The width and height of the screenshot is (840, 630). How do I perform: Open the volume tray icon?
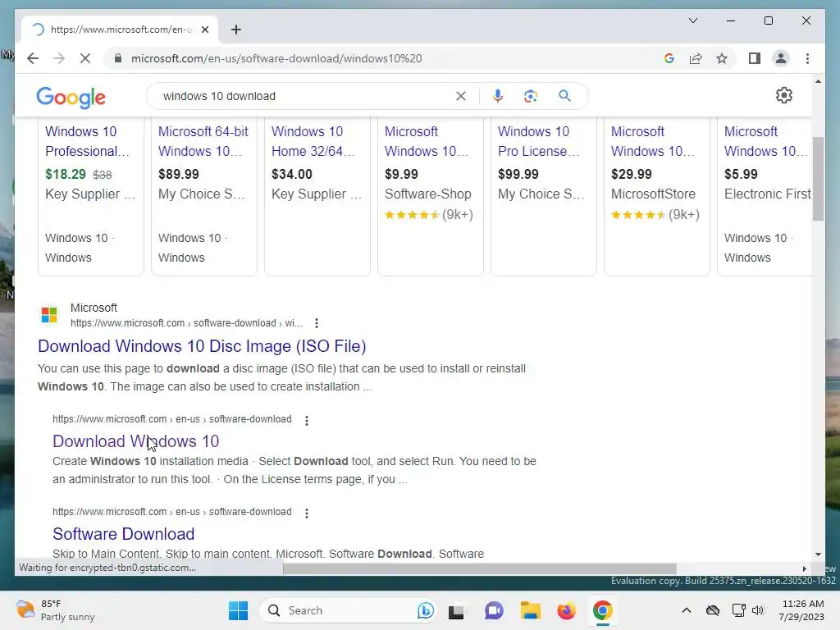point(757,610)
